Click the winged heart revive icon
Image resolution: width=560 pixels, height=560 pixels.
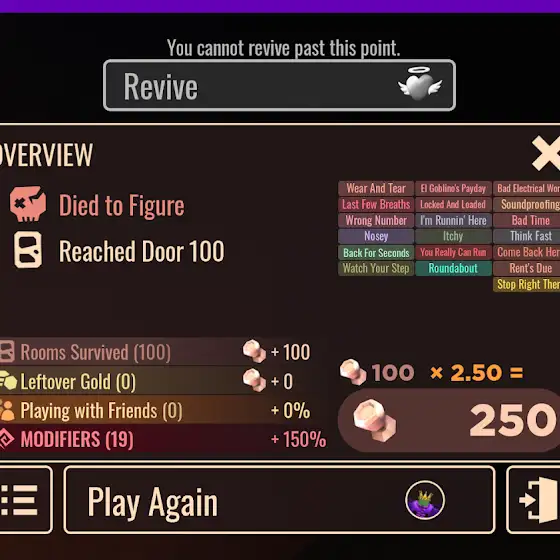pos(420,84)
